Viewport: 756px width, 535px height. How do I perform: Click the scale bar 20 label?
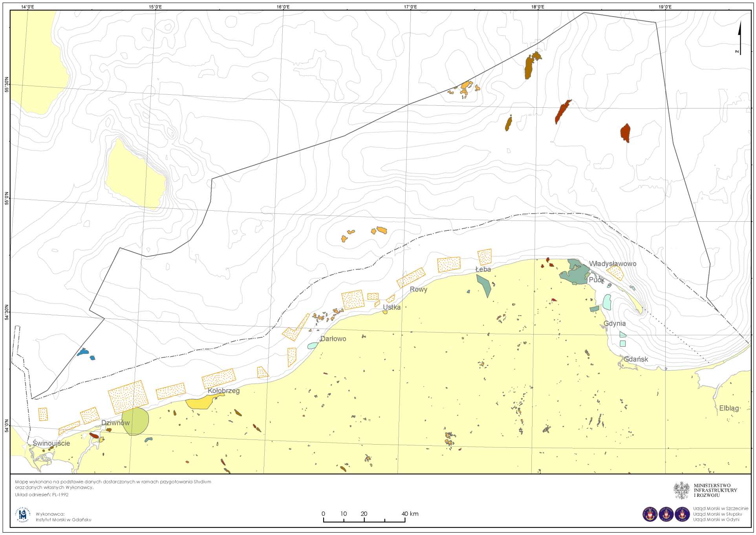click(364, 514)
